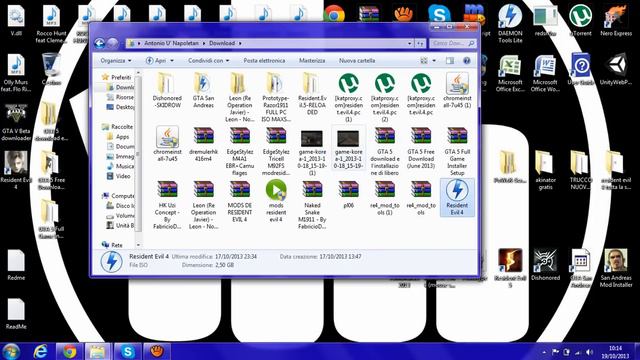Show hidden system tray icons arrow
Screen dimensions: 640x360
coord(544,352)
